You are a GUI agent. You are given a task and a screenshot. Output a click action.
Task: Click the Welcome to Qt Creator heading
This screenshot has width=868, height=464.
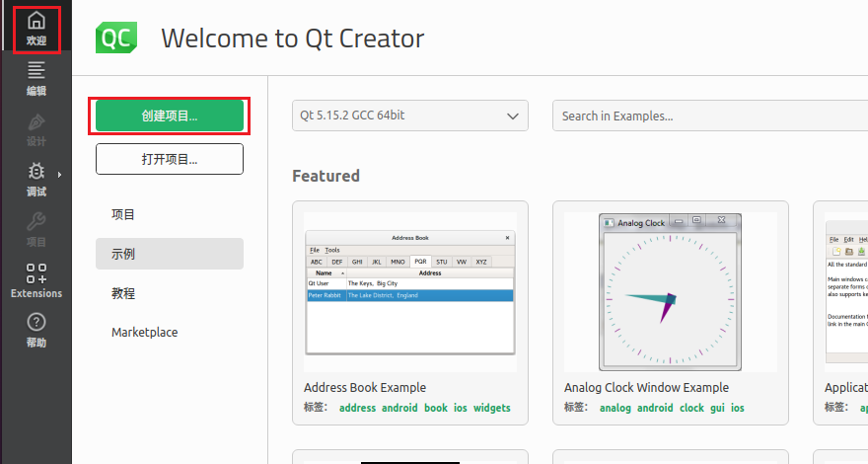(292, 39)
